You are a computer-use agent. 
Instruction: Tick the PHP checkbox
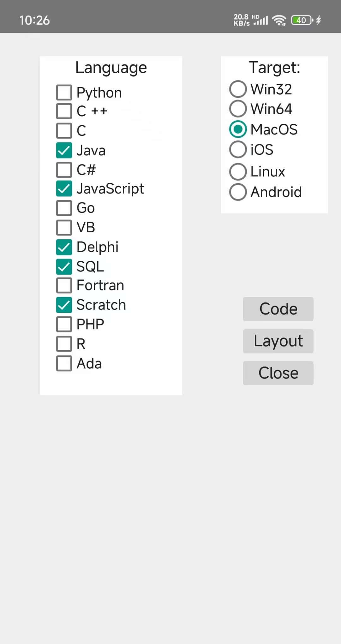(64, 324)
